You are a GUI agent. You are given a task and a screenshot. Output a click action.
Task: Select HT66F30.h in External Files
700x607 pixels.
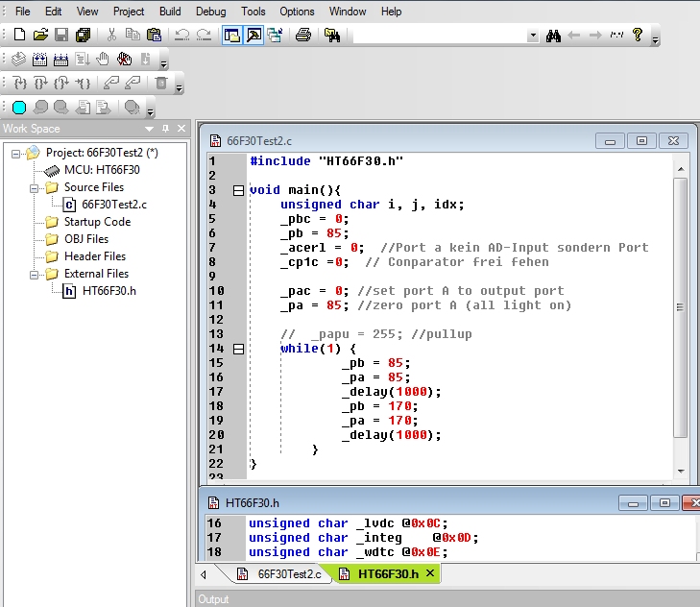pos(109,291)
